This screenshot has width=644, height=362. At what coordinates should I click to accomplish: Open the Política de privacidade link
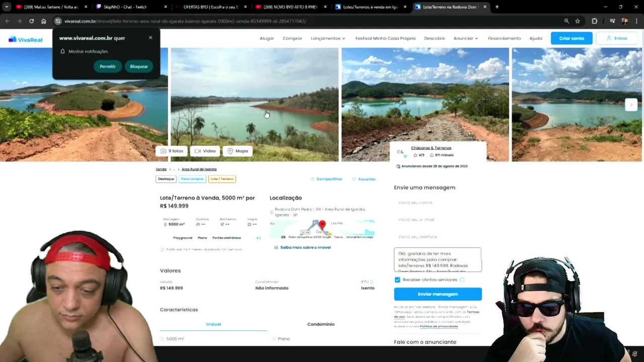pyautogui.click(x=439, y=326)
